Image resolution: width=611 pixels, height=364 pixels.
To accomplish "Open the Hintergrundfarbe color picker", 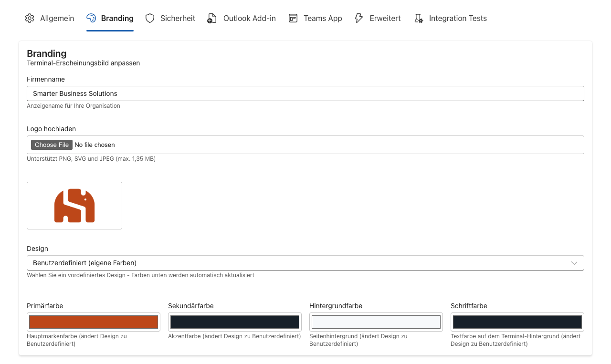I will point(376,322).
